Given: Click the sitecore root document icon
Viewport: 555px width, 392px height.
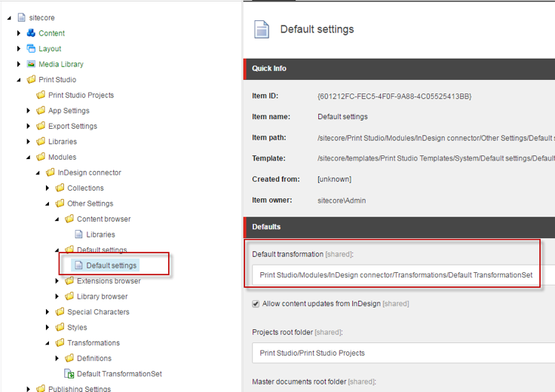Looking at the screenshot, I should (x=21, y=17).
